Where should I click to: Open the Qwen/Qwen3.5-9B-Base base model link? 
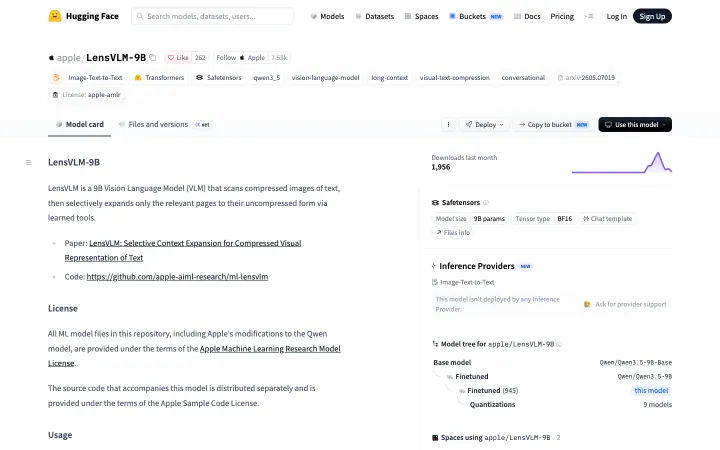[x=636, y=362]
